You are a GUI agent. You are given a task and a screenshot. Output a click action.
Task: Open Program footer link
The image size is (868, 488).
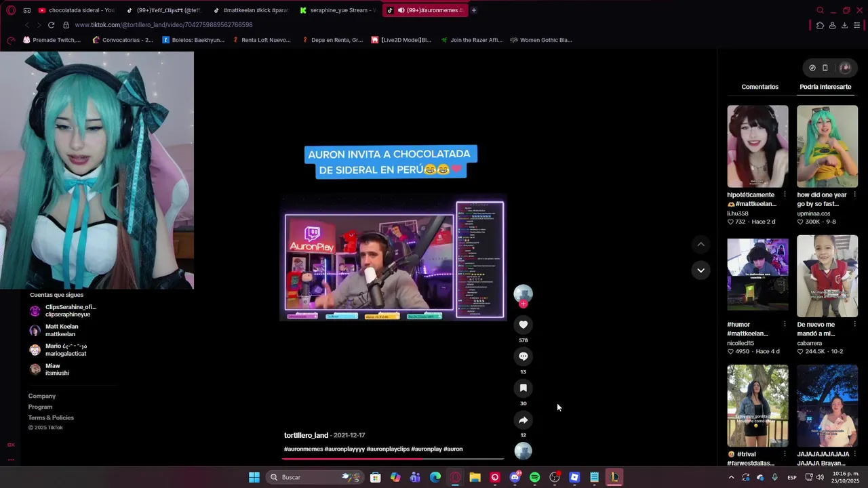tap(40, 407)
